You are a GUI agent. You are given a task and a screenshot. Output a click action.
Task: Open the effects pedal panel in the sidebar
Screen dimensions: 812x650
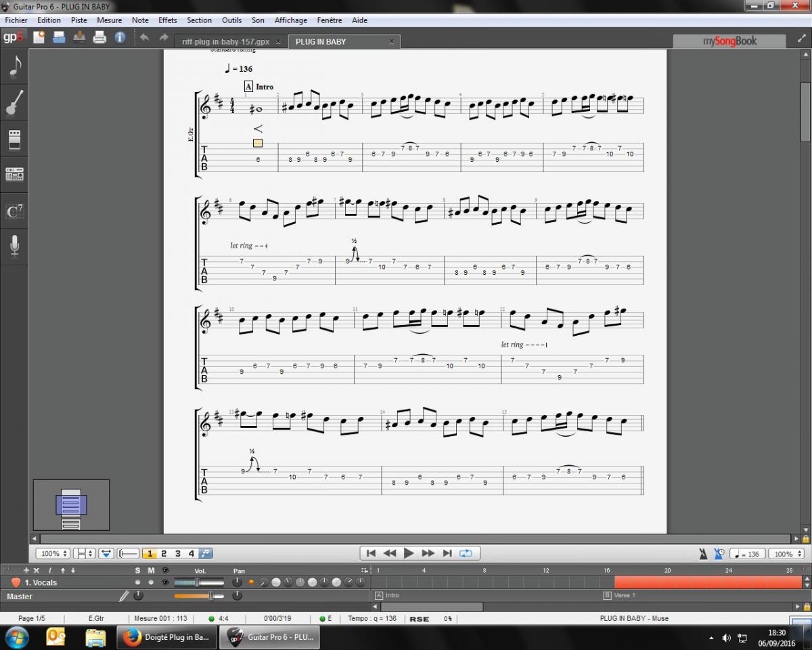(14, 139)
